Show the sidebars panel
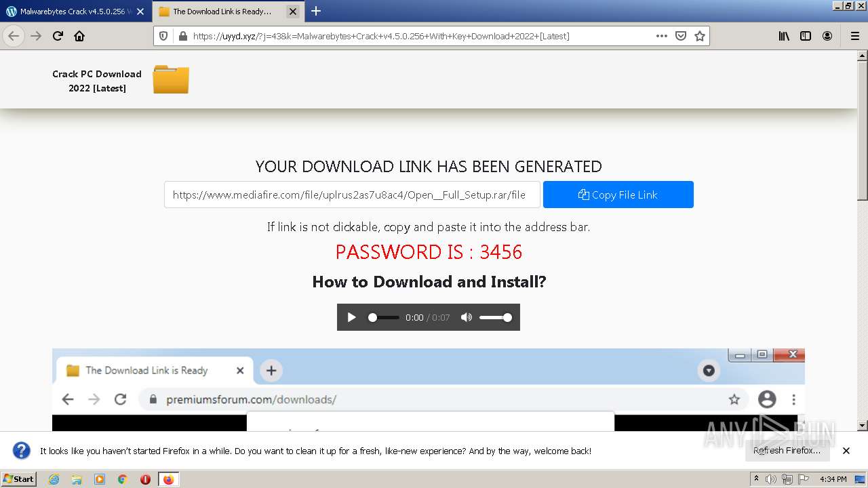 tap(806, 36)
